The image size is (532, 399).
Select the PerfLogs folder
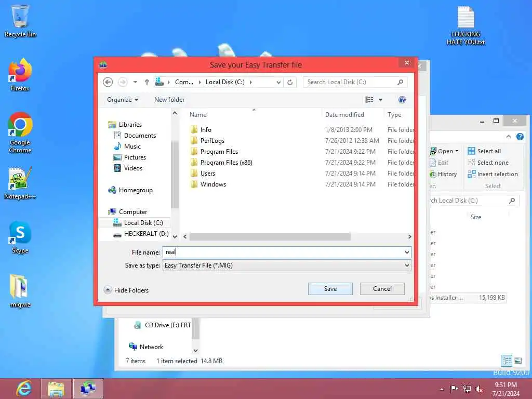[207, 141]
